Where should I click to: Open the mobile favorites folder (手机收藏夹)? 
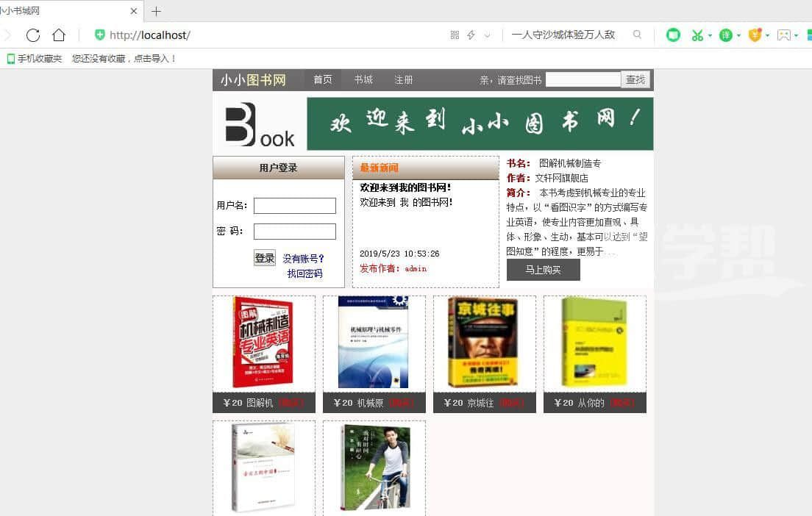[35, 59]
